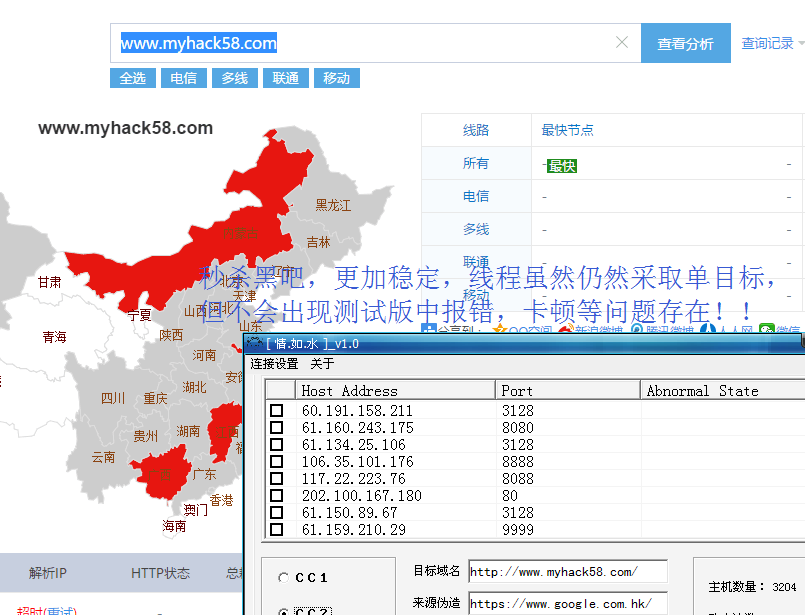
Task: Select the CC1 attack mode radio button
Action: 283,578
